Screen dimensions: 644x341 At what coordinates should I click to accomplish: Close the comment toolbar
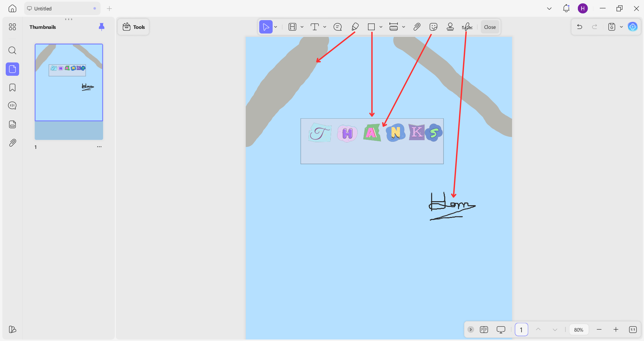click(490, 27)
